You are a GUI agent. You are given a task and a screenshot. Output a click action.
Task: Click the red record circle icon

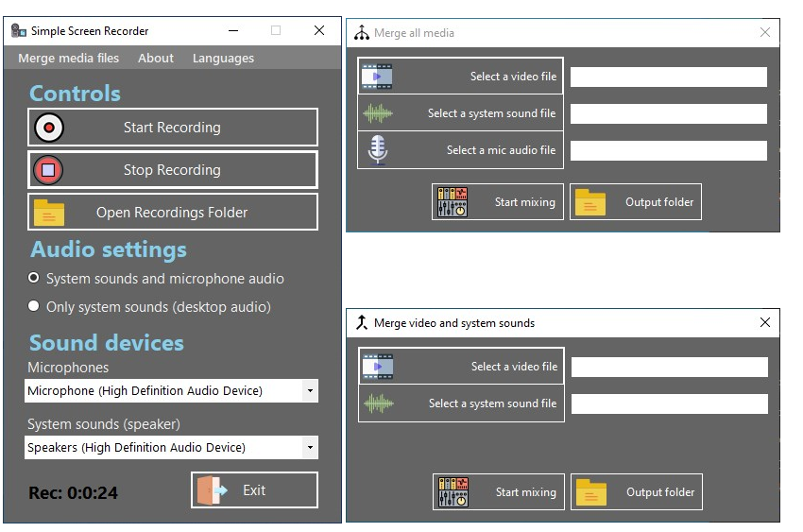(48, 128)
